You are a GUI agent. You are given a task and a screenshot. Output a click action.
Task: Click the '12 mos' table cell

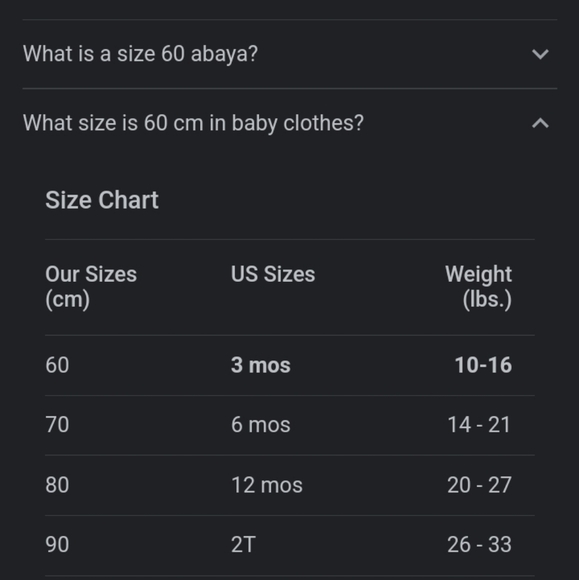tap(267, 485)
